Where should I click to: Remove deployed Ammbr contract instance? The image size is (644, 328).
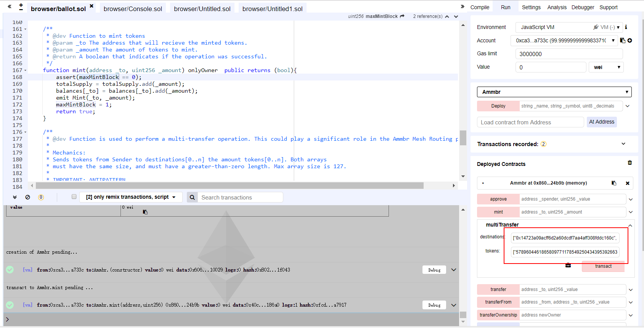click(x=628, y=183)
